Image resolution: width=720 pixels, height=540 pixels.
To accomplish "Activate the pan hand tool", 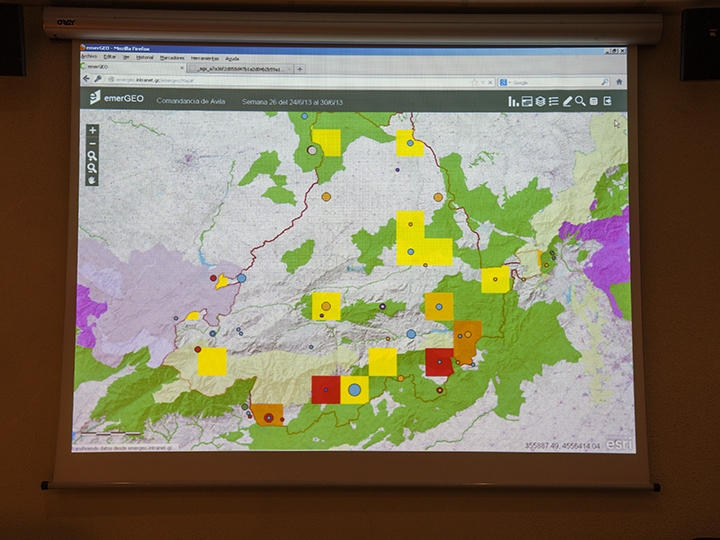I will [92, 181].
